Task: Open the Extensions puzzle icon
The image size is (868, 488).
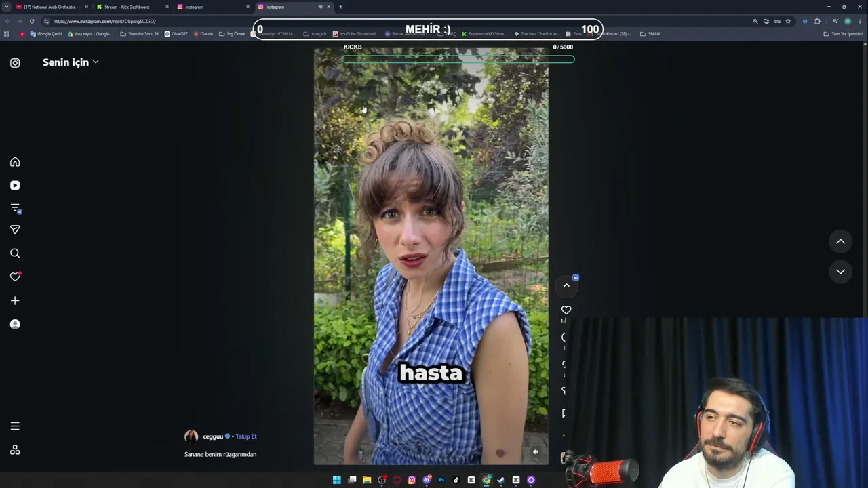Action: 817,21
